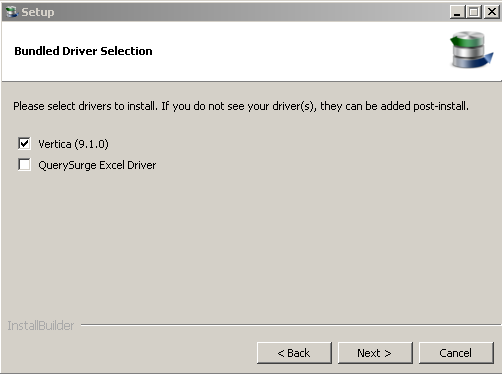Proceed with the Next > button
502x374 pixels.
tap(375, 353)
